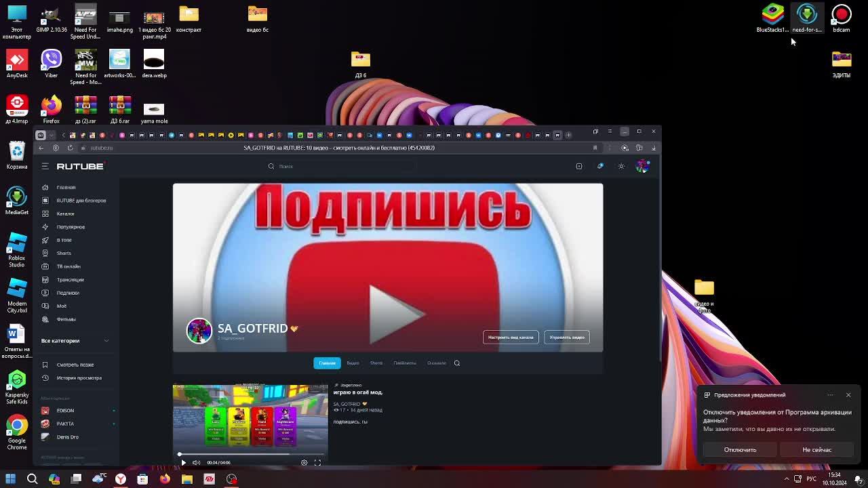
Task: Show hidden system tray icons
Action: [x=787, y=479]
